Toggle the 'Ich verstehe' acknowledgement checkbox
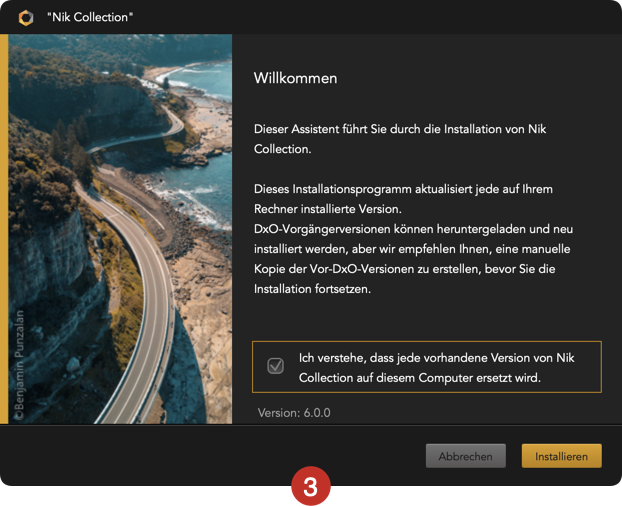 click(x=275, y=366)
